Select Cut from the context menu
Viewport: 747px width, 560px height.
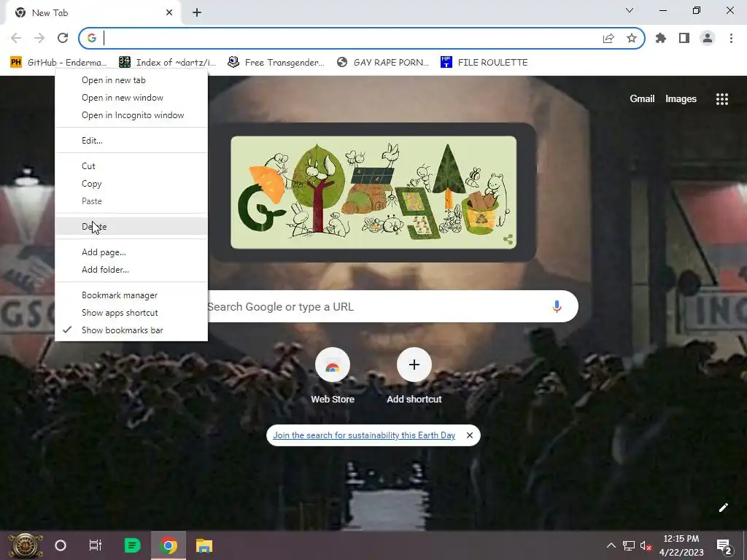(131, 166)
